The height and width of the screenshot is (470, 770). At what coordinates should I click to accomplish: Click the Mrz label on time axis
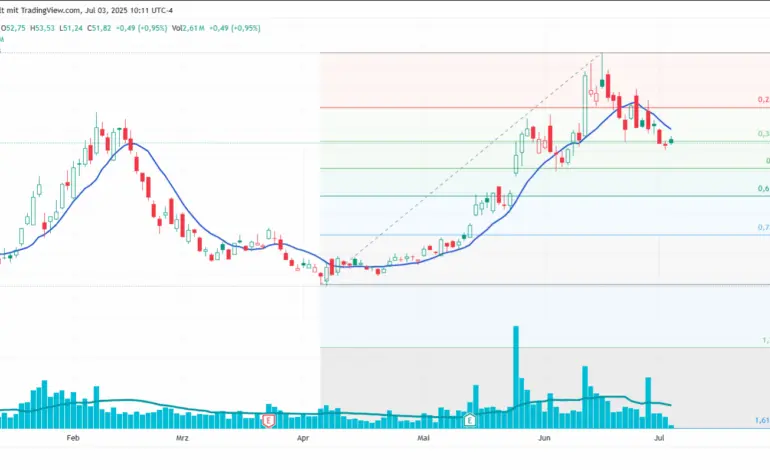pyautogui.click(x=182, y=438)
